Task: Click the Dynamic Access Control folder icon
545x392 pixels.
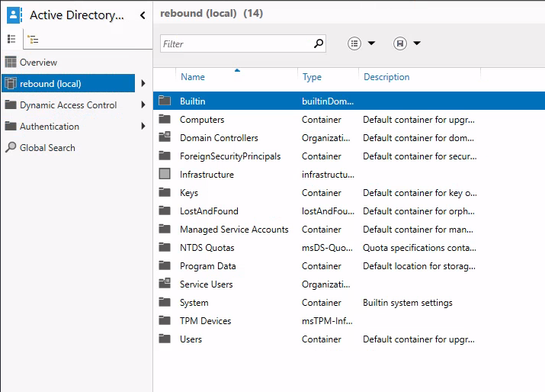Action: click(11, 104)
